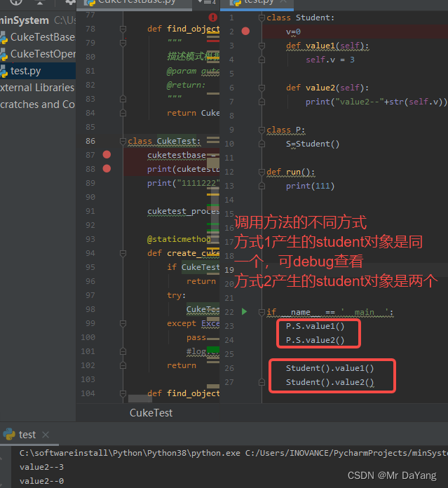Click console output 'value2--0'
Image resolution: width=448 pixels, height=488 pixels.
[x=41, y=481]
